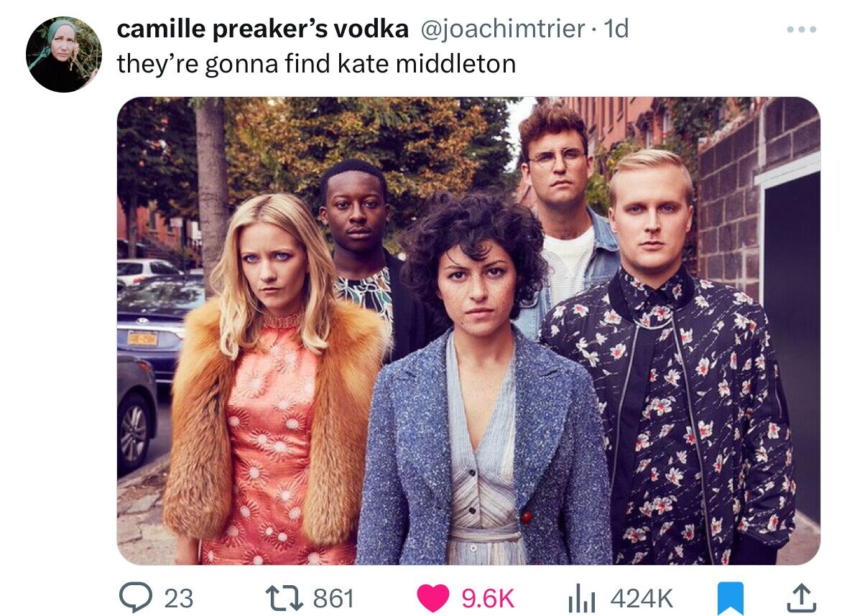Click the 424K views count
Screen dimensions: 847x616
[x=642, y=599]
